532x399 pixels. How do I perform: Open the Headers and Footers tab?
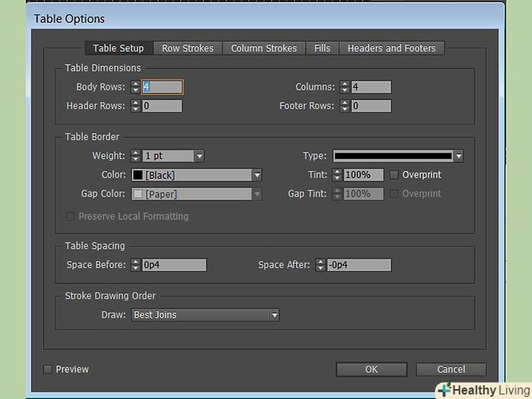pos(391,48)
